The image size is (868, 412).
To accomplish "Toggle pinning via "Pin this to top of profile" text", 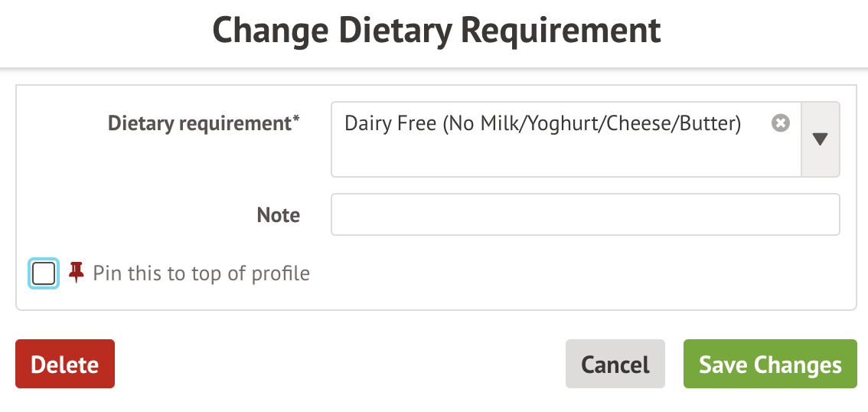I will point(201,273).
